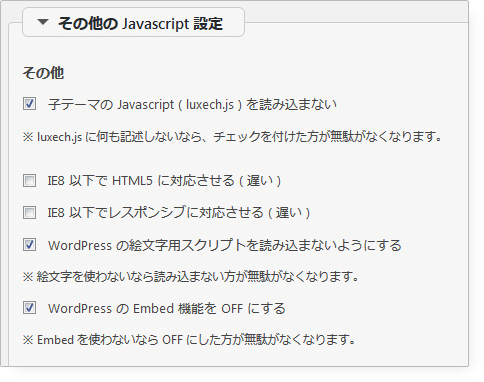Click label WordPress の絵文字用スクリプトを読み込まないようにする
This screenshot has height=382, width=484.
225,245
